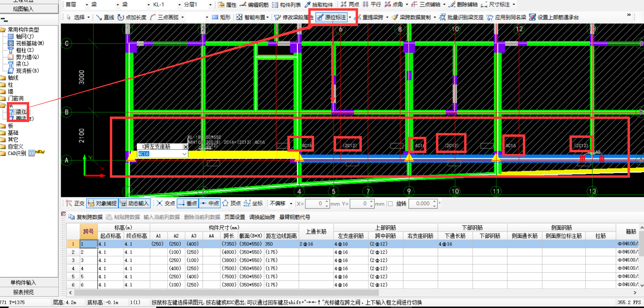Select the 平行 parallel axis tool
644x308 pixels.
click(x=372, y=4)
